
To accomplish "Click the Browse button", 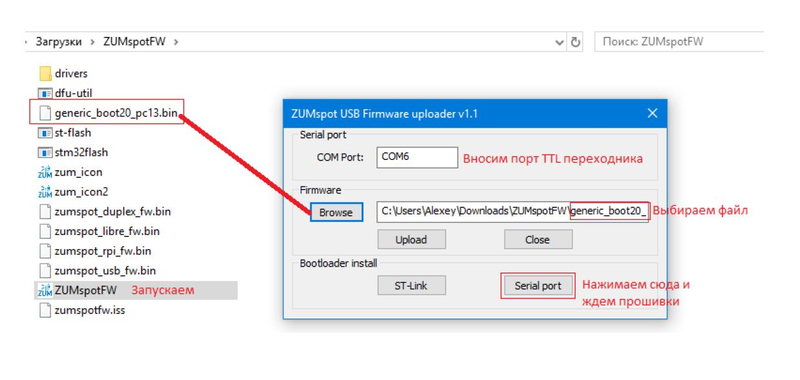I will 336,212.
